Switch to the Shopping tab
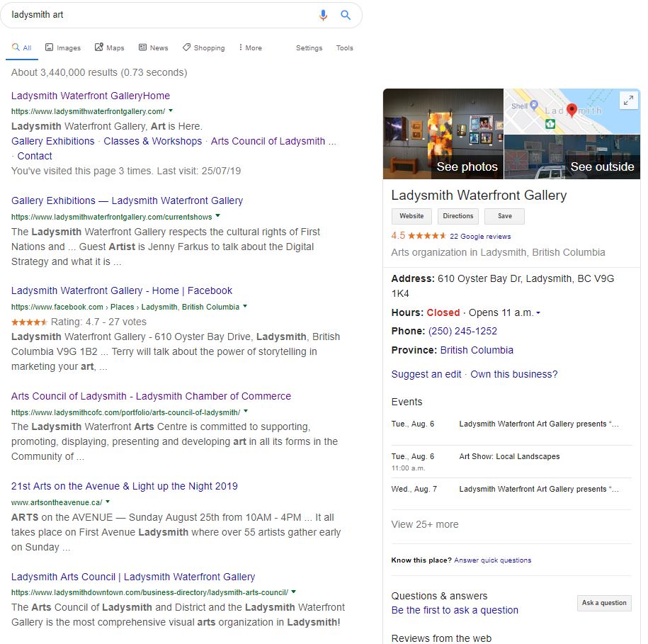 click(204, 48)
